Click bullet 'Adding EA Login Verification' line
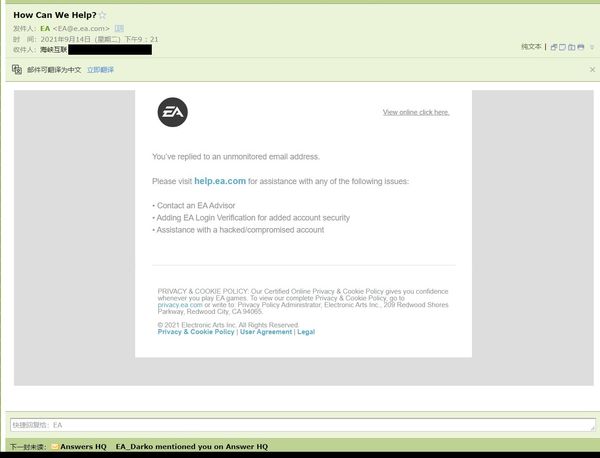Image resolution: width=600 pixels, height=458 pixels. point(253,218)
